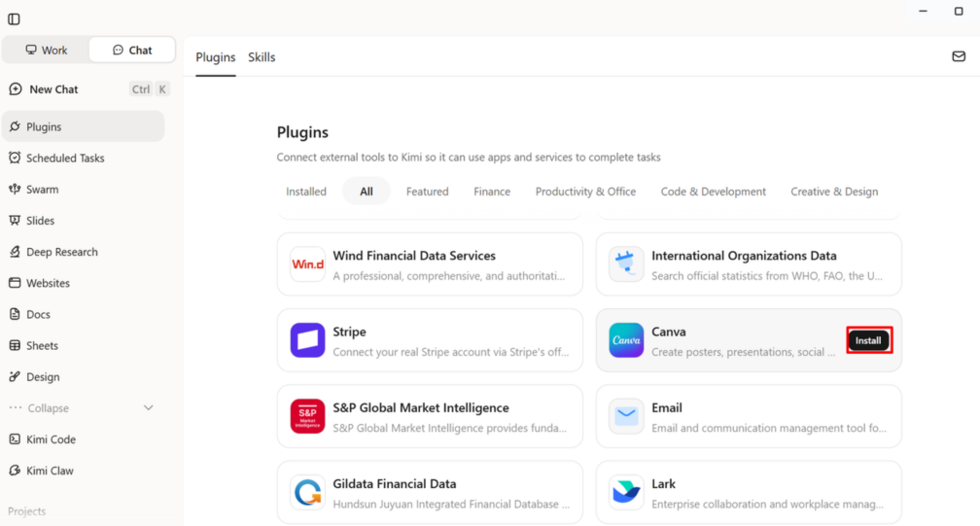The width and height of the screenshot is (980, 526).
Task: Select the Featured filter tab
Action: pos(428,192)
